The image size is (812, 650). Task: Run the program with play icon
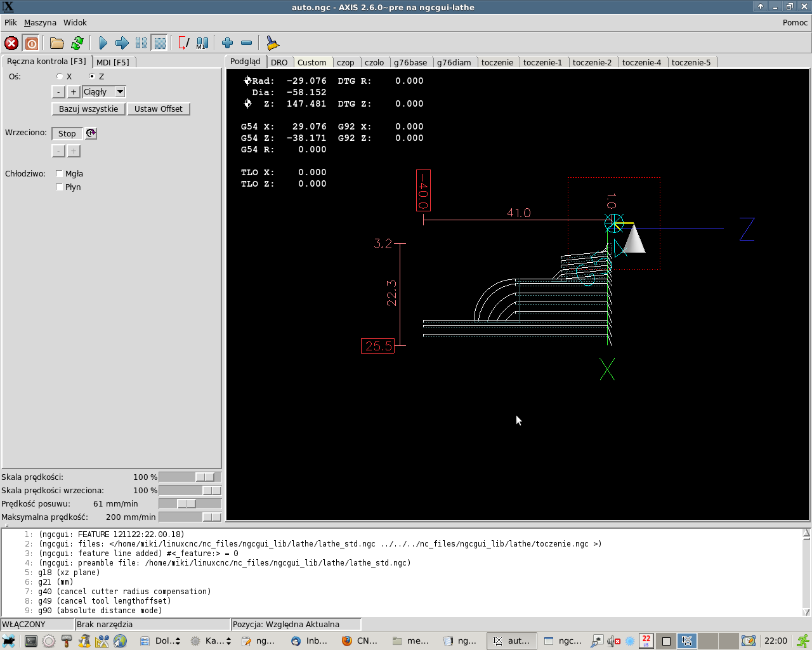point(103,43)
